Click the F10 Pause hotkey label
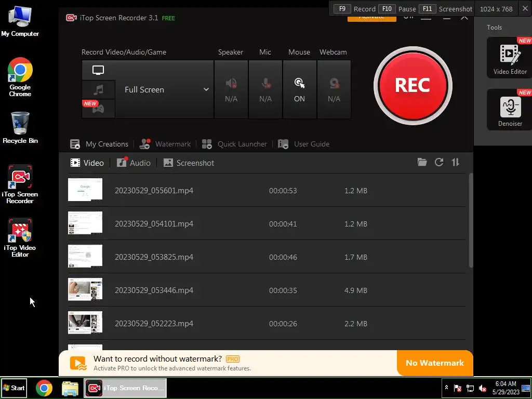Image resolution: width=532 pixels, height=399 pixels. point(397,9)
